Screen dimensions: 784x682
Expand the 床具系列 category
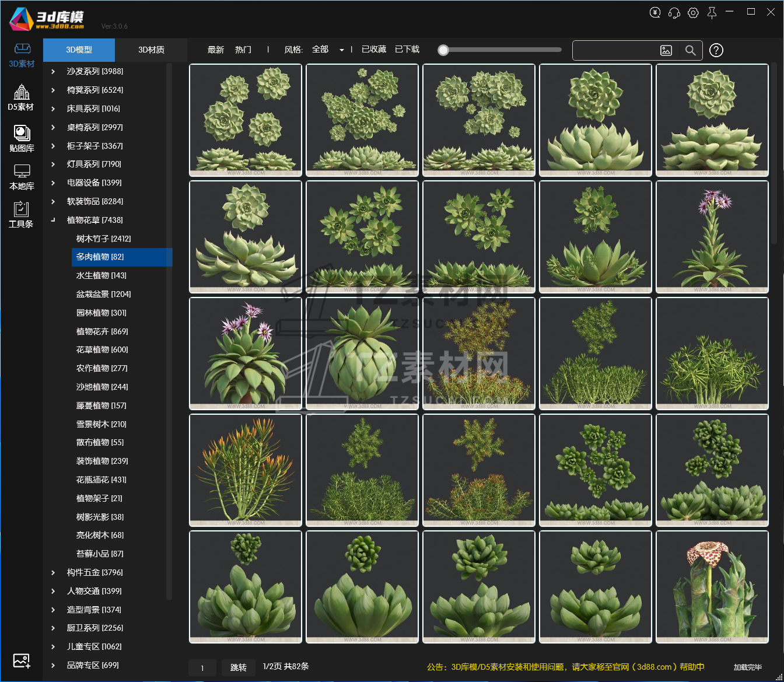click(53, 109)
